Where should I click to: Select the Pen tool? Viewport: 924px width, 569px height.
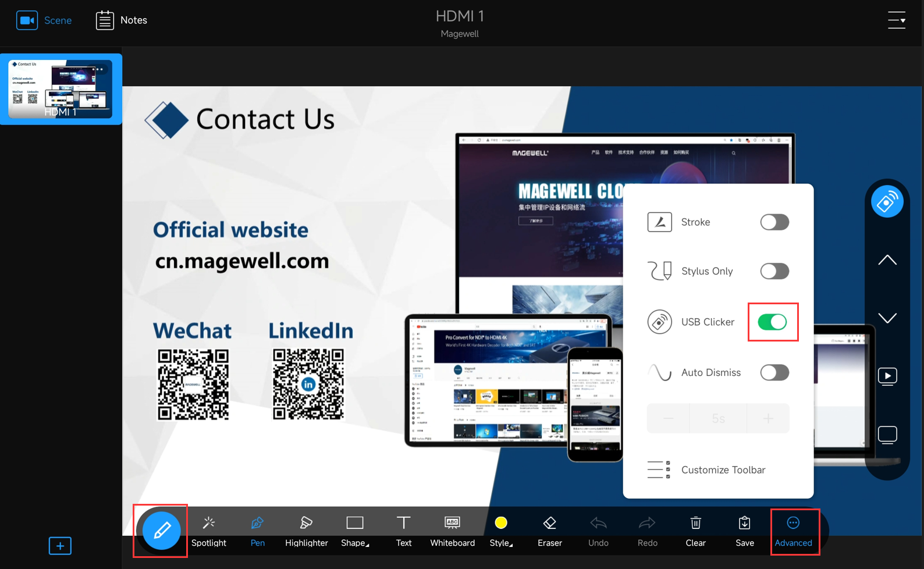[x=257, y=532]
